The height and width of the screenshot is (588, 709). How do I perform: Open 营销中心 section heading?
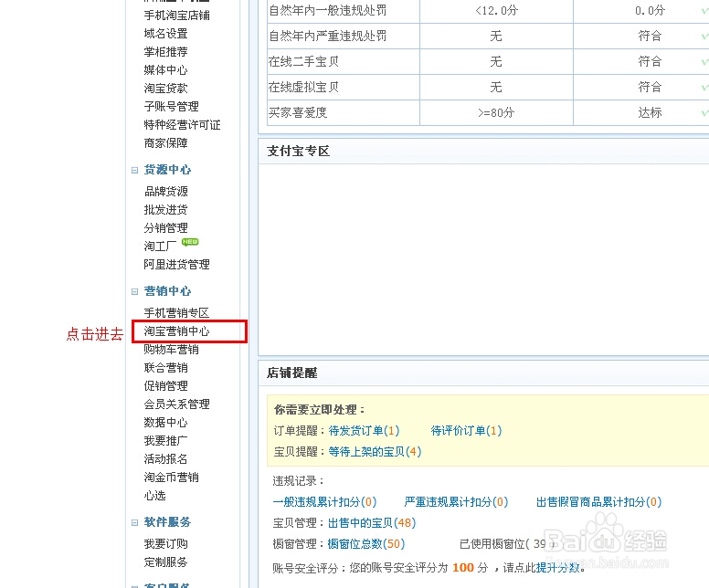tap(167, 291)
